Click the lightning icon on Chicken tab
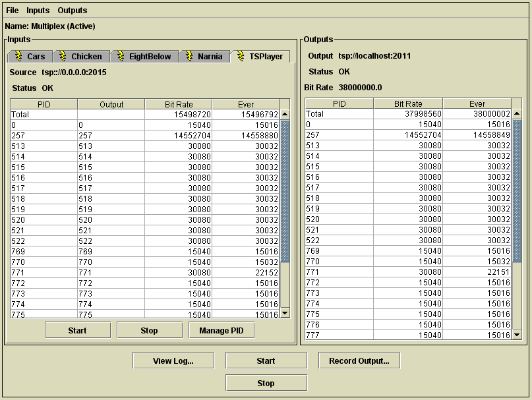Viewport: 532px width, 400px height. 63,56
